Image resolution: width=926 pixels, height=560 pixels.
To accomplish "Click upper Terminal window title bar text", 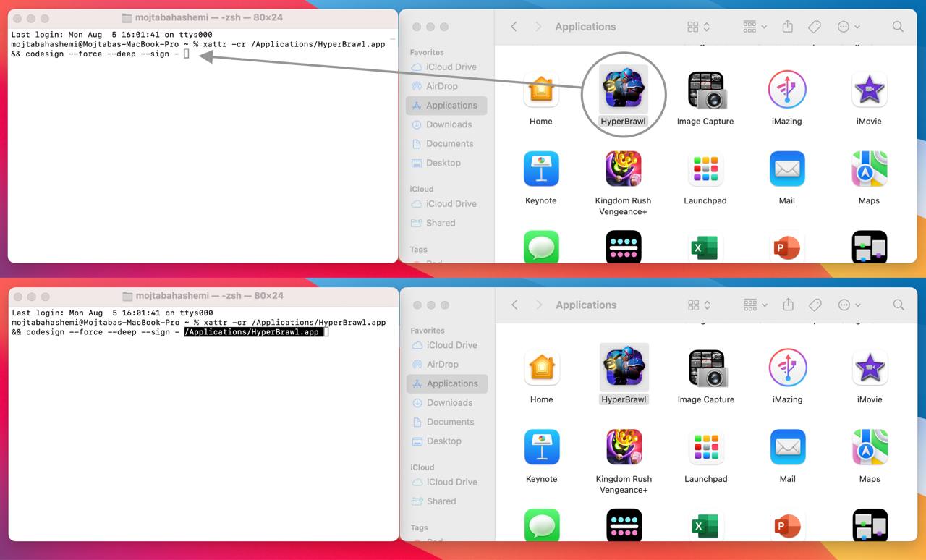I will pyautogui.click(x=209, y=17).
